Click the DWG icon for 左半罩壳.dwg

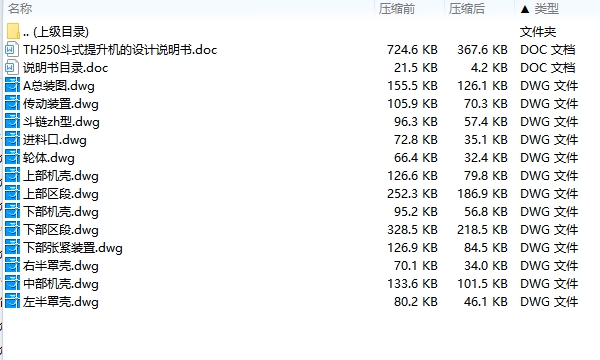tap(12, 301)
